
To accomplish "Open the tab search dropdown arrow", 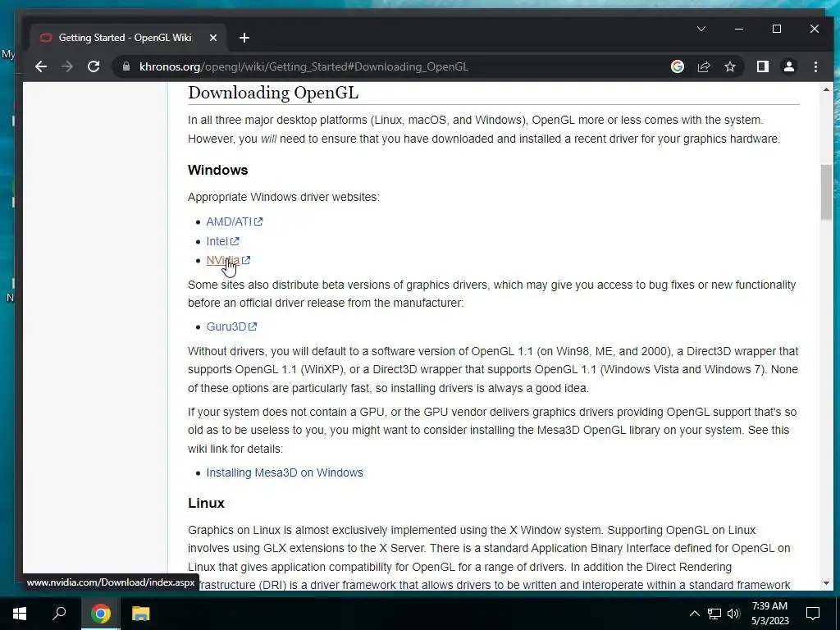I will pos(701,29).
